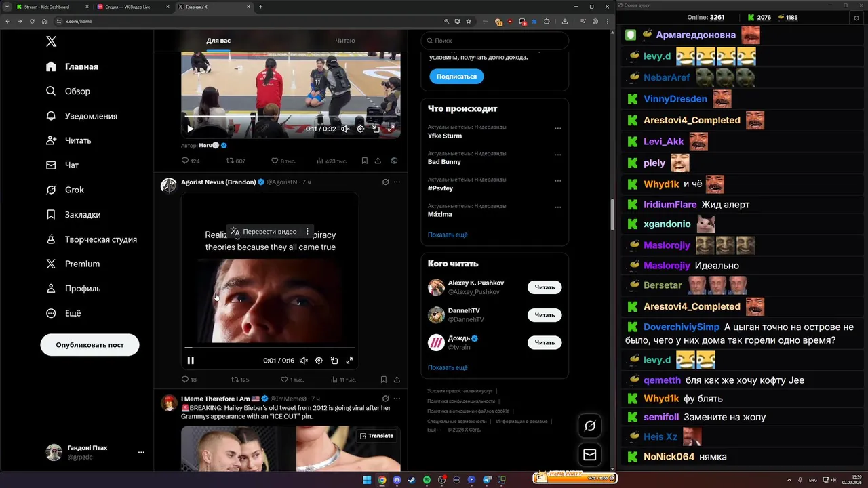Screen dimensions: 868x488
Task: Reply to the Haru post with 124 replies
Action: coord(190,161)
